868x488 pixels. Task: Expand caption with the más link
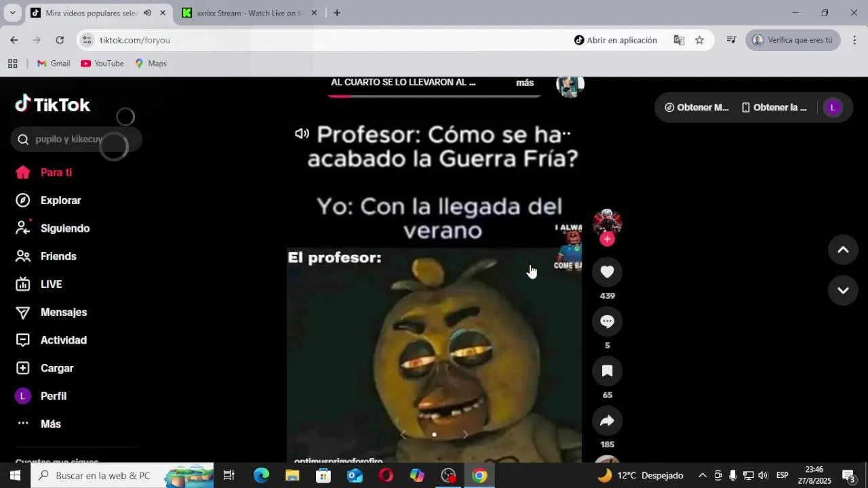click(525, 83)
